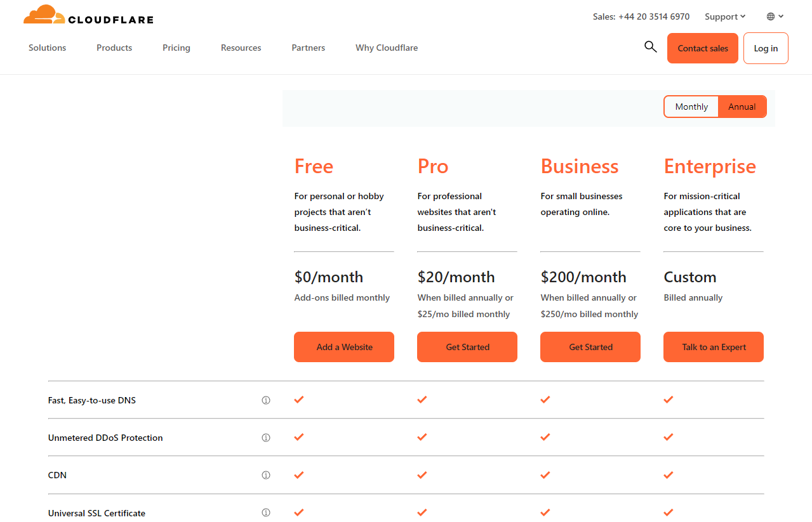Go to the Pricing page
Screen dimensions: 812x522
(x=176, y=48)
